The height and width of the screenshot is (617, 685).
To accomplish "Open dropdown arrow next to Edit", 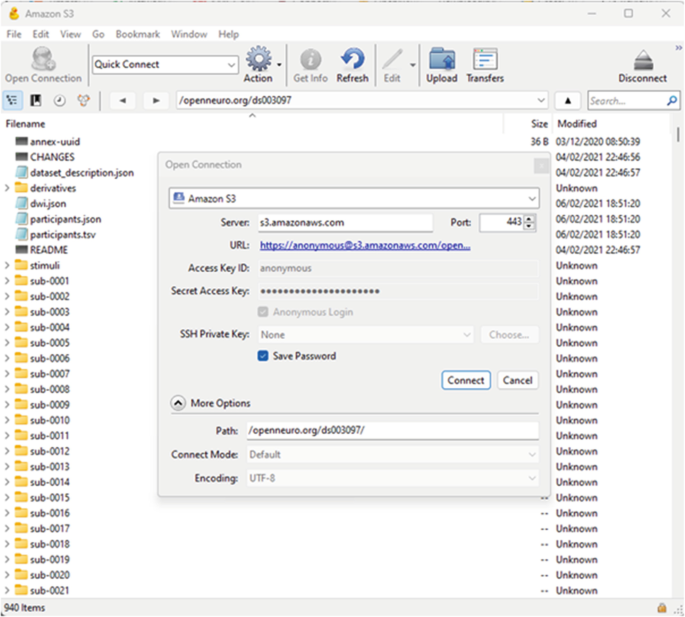I will coord(413,65).
